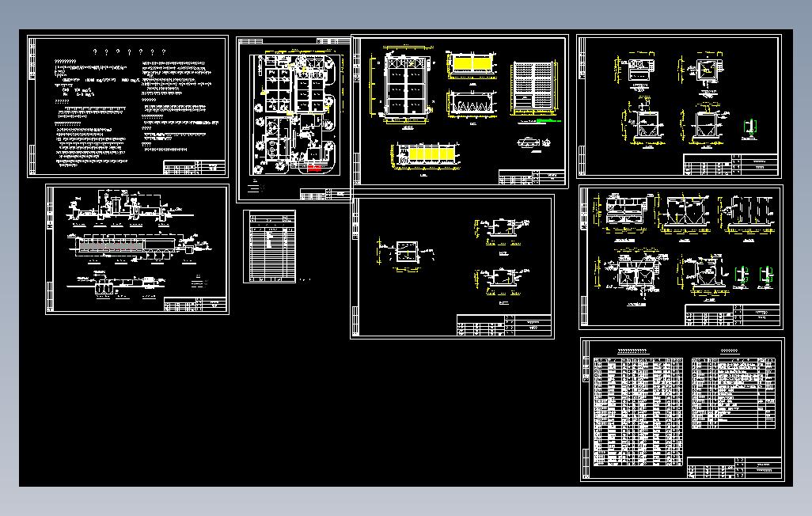The image size is (812, 516).
Task: Click the red filled rectangle in site plan
Action: pos(314,168)
